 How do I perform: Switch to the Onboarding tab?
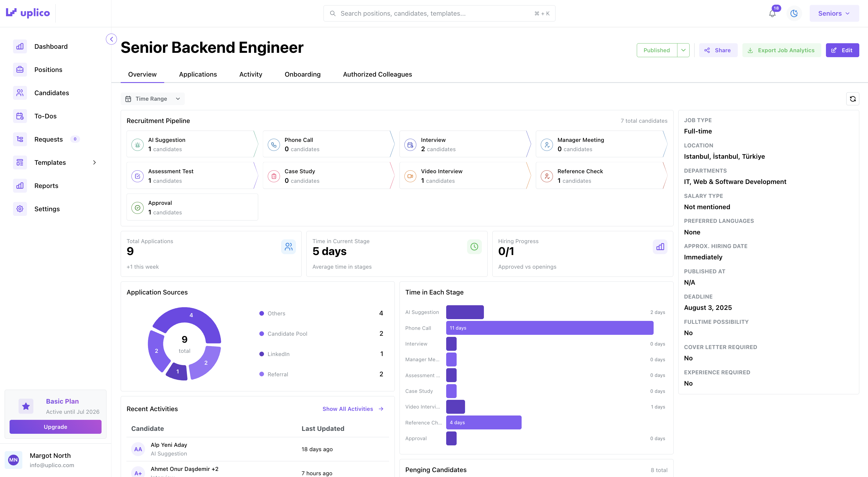(302, 74)
